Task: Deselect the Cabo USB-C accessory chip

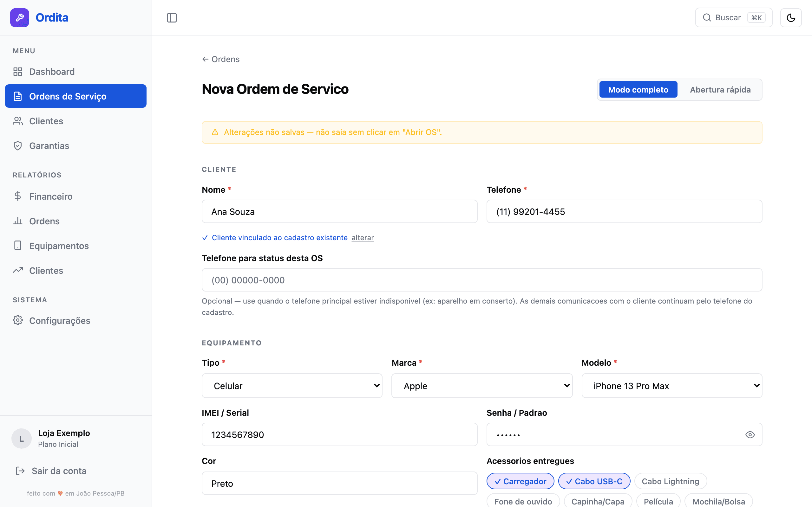Action: pos(594,481)
